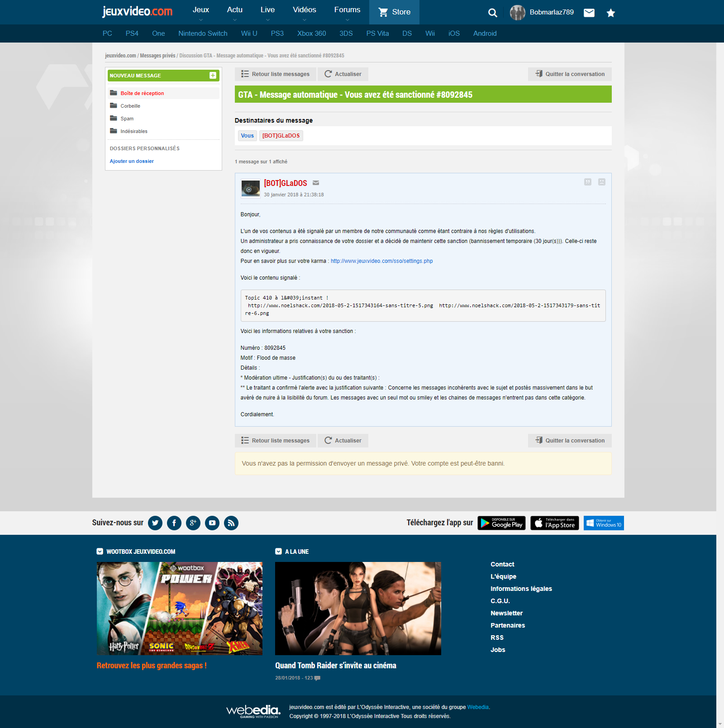Open the Facebook follow icon
The width and height of the screenshot is (724, 728).
(x=174, y=523)
